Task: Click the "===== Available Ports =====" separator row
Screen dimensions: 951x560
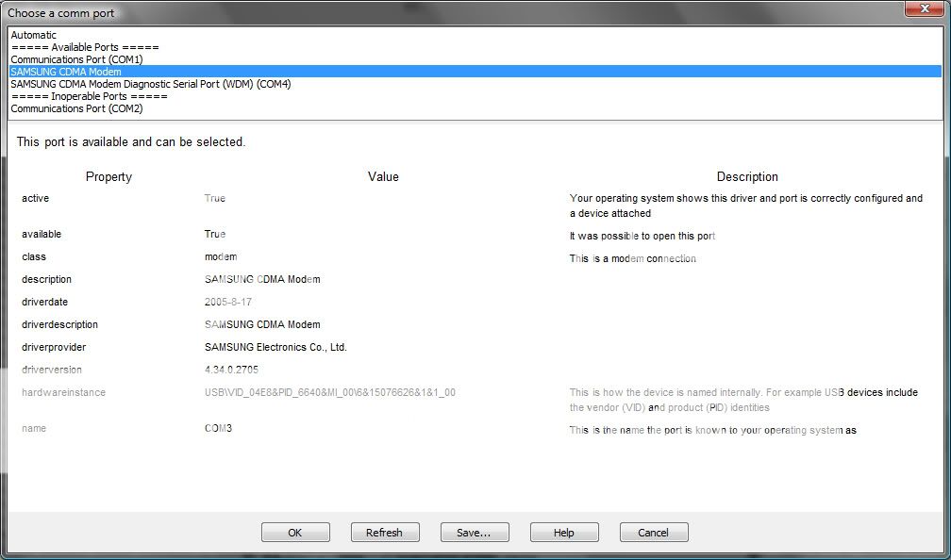Action: pyautogui.click(x=476, y=47)
